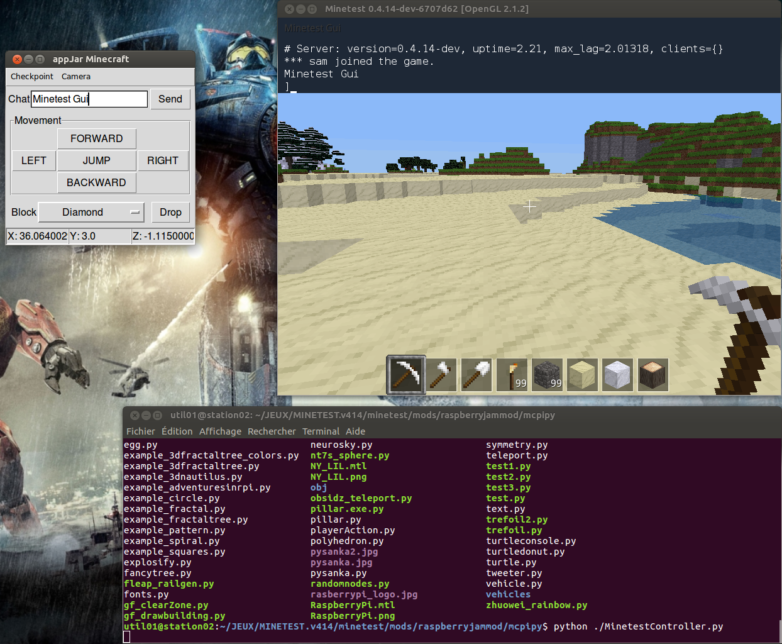Image resolution: width=782 pixels, height=644 pixels.
Task: Minimize the terminal window
Action: coord(146,415)
